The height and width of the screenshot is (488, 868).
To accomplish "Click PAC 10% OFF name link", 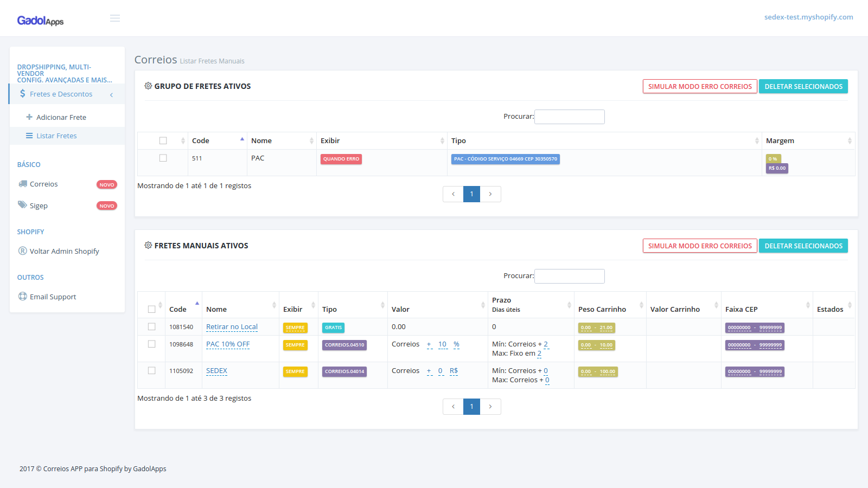I will tap(228, 344).
